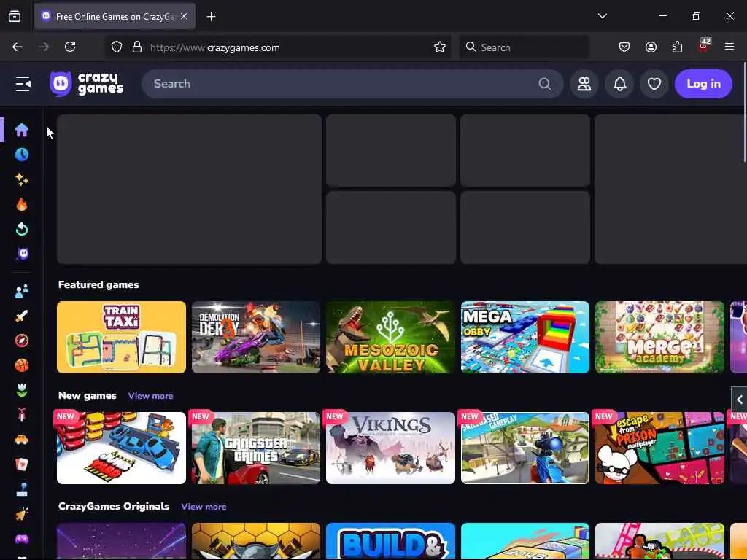Open the new car parking jam thumbnail
747x560 pixels.
pyautogui.click(x=122, y=448)
